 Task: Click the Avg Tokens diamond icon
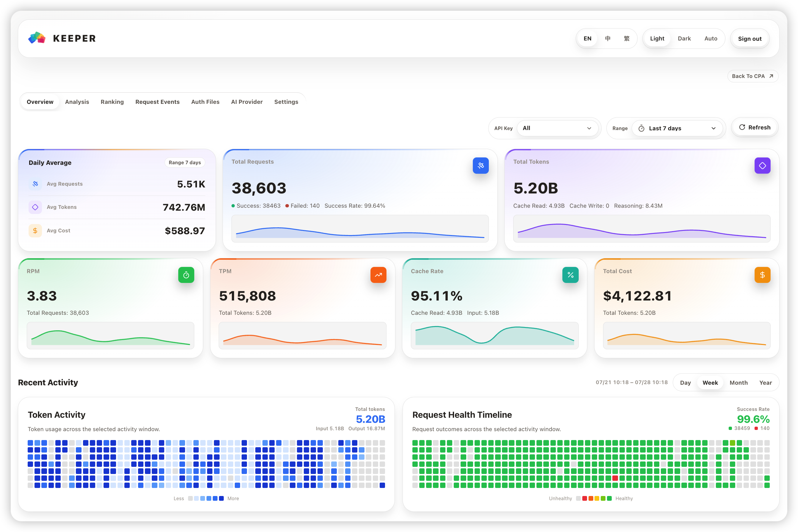tap(35, 207)
